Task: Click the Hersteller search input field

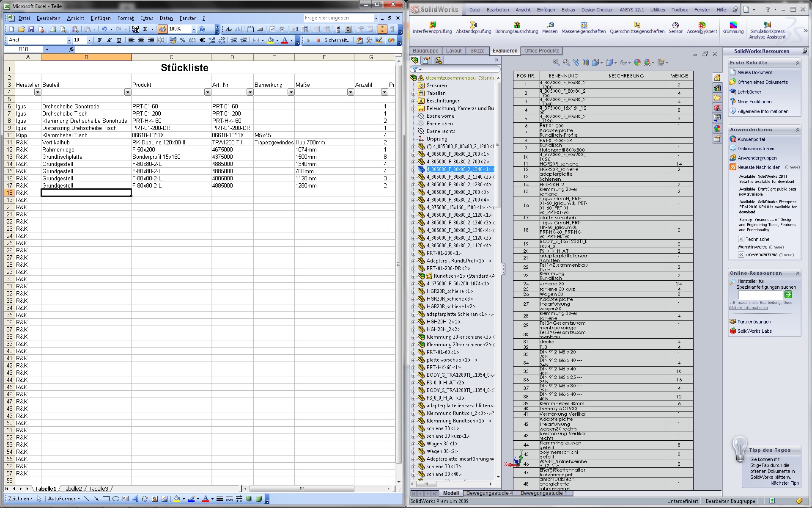Action: click(x=760, y=295)
